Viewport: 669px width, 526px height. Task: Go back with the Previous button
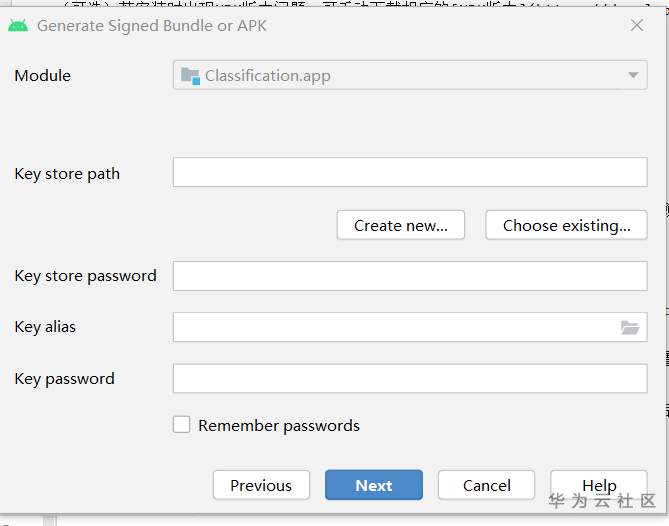(261, 485)
